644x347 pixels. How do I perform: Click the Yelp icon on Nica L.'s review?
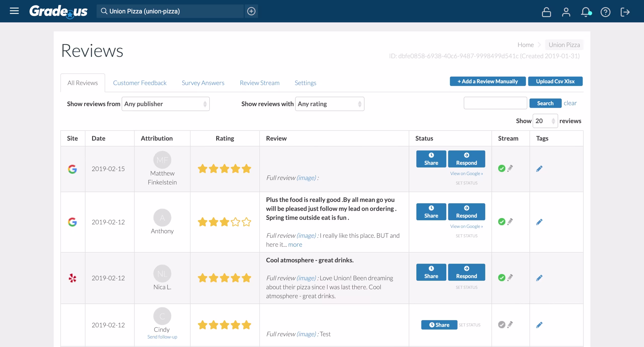pos(72,278)
